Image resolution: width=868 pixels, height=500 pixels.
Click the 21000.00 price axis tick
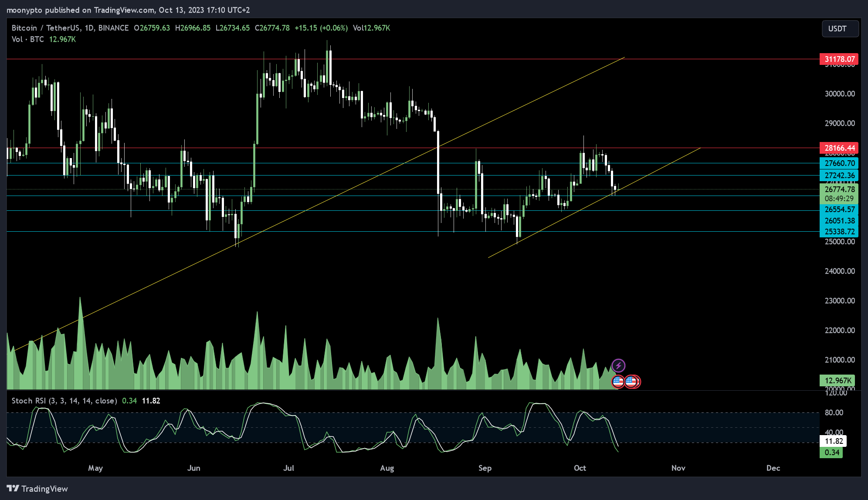840,360
